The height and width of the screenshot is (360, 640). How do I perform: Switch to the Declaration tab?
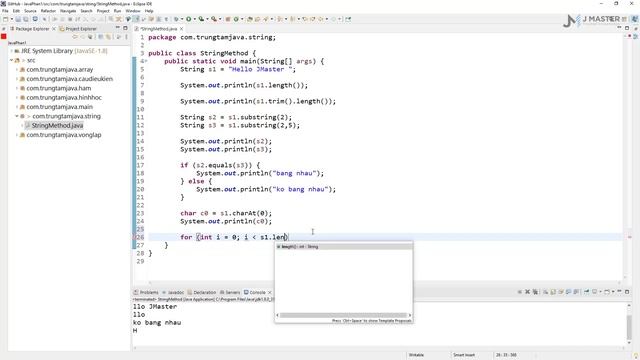click(202, 292)
